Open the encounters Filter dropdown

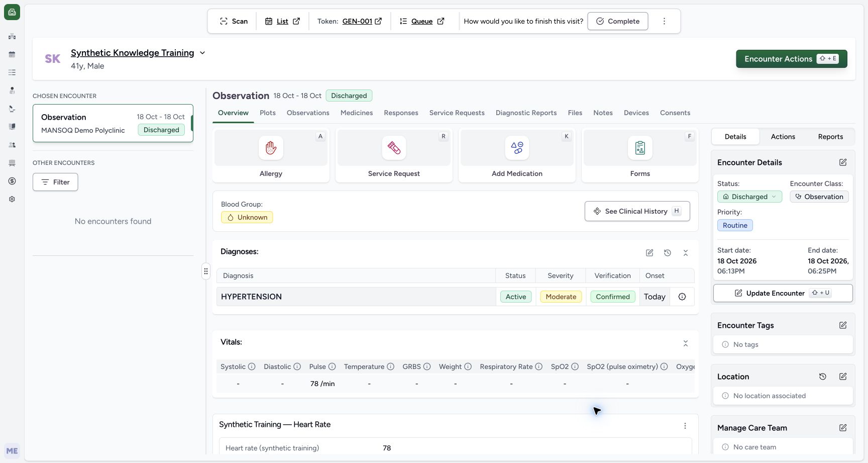55,182
